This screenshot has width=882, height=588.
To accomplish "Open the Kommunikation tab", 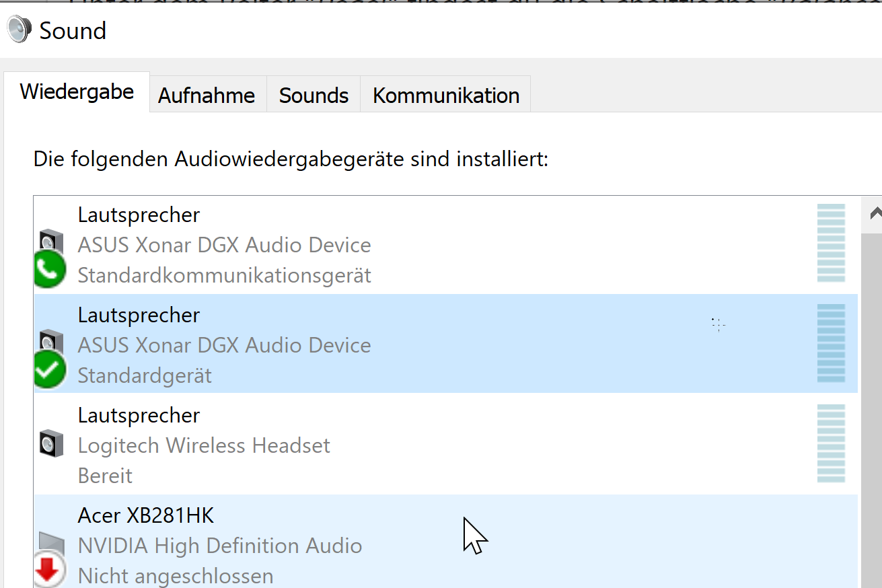I will 445,96.
